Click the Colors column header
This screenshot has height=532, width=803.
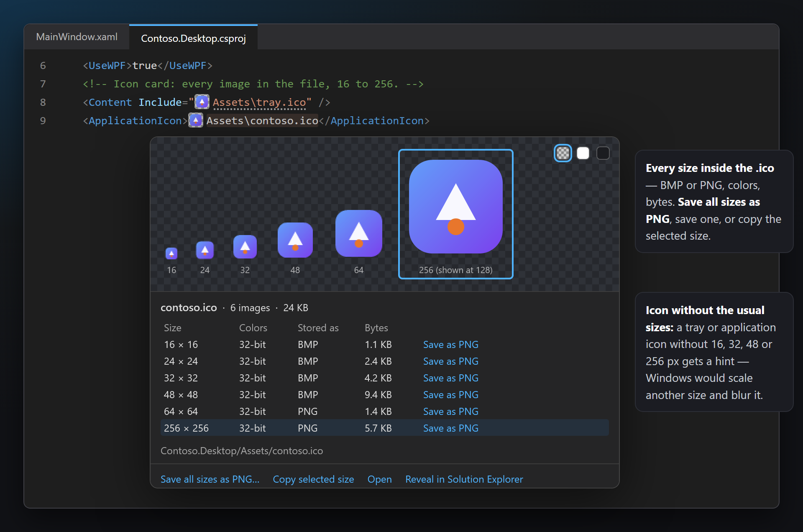(253, 328)
